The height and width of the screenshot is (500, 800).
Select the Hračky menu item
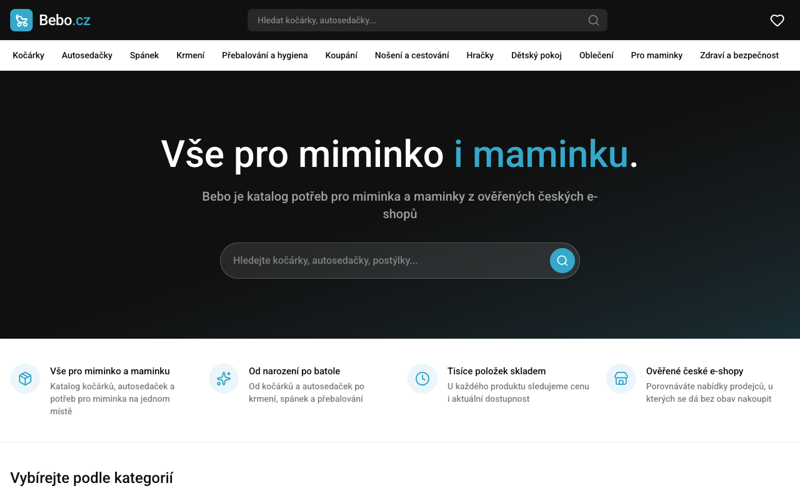click(480, 55)
